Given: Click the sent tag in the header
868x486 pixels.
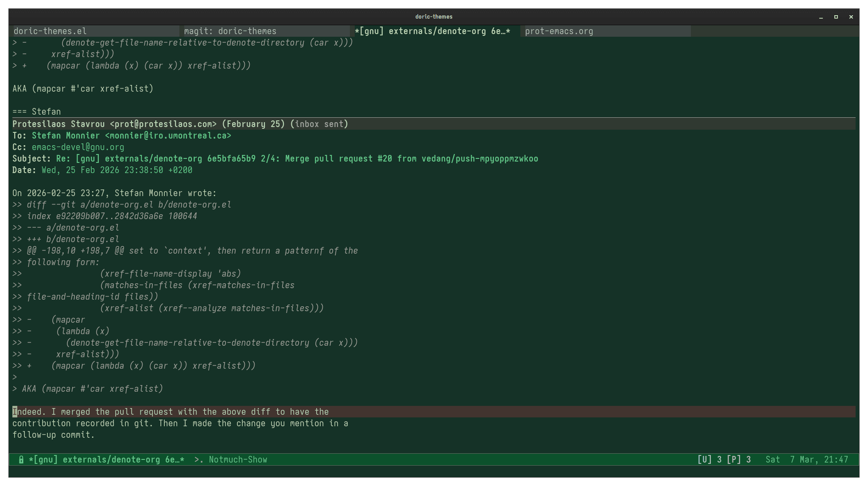Looking at the screenshot, I should (x=333, y=124).
